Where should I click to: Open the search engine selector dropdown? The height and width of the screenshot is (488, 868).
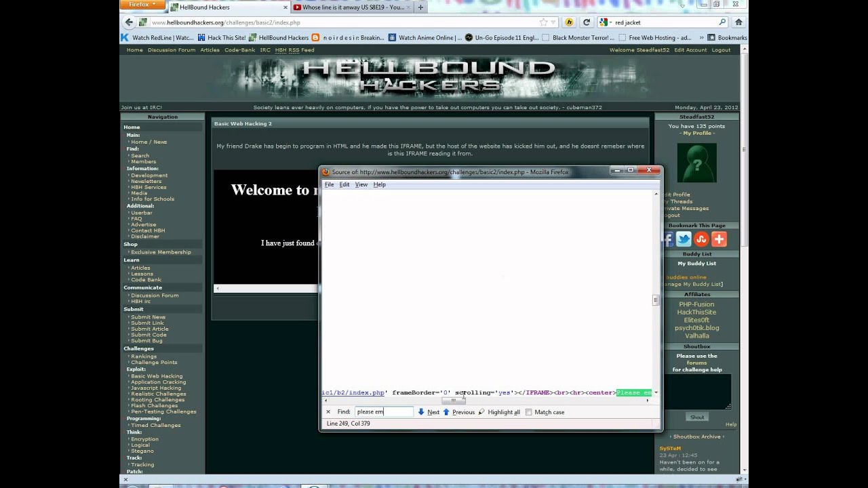click(605, 22)
